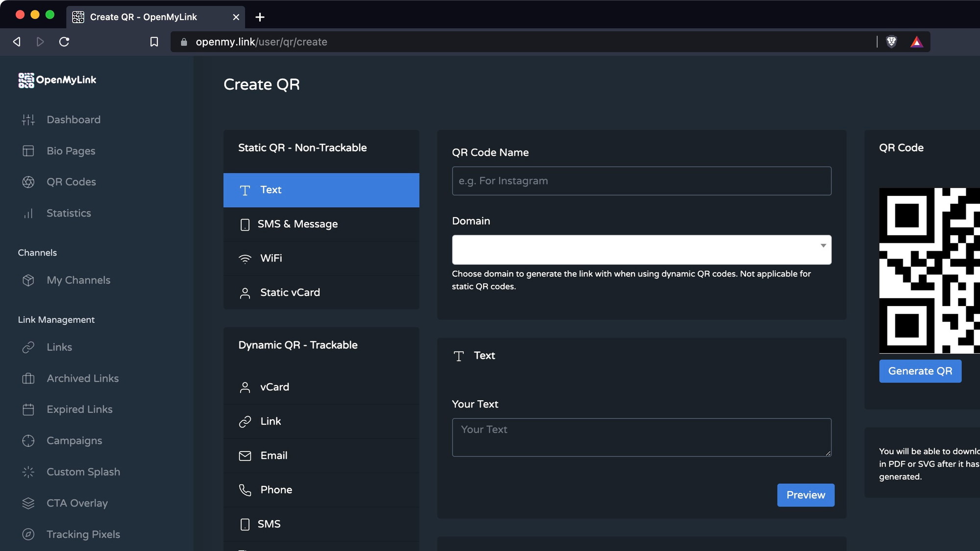Click the QR code preview image
The width and height of the screenshot is (980, 551).
[930, 270]
